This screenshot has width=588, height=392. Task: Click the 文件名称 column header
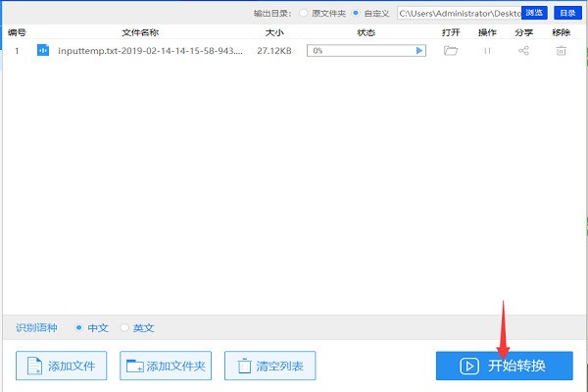(x=140, y=32)
